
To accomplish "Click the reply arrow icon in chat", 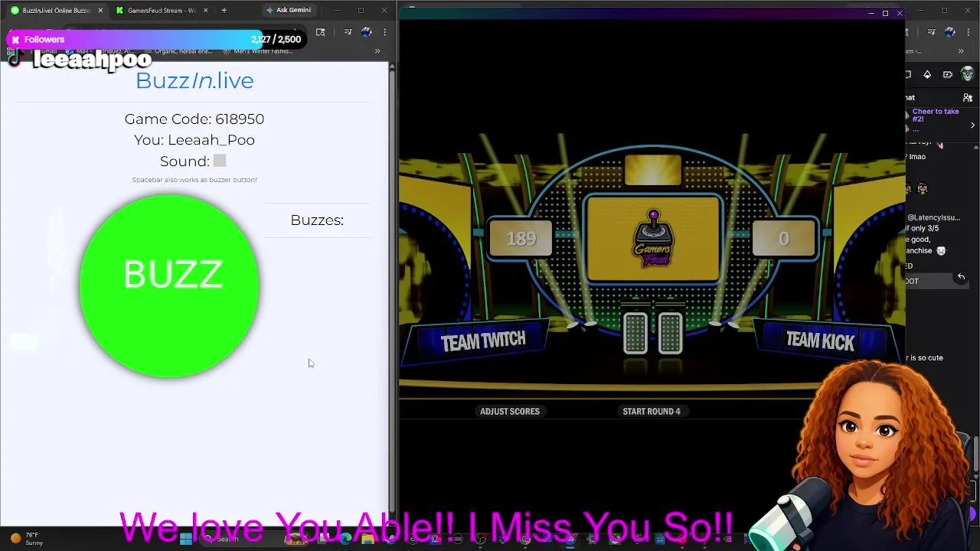I will 961,276.
